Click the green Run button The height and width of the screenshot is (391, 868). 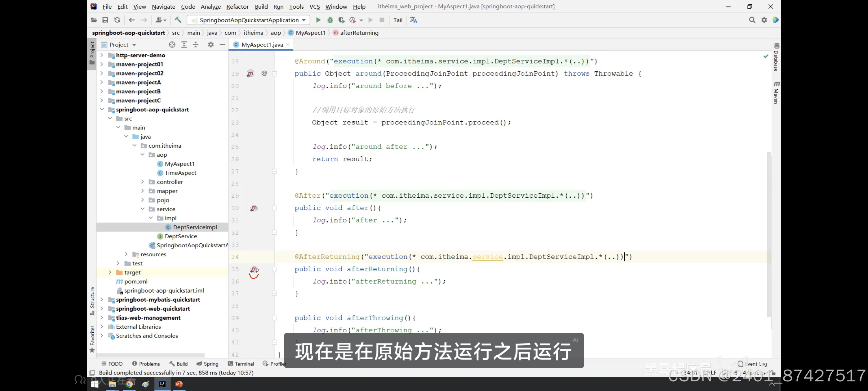(x=318, y=20)
